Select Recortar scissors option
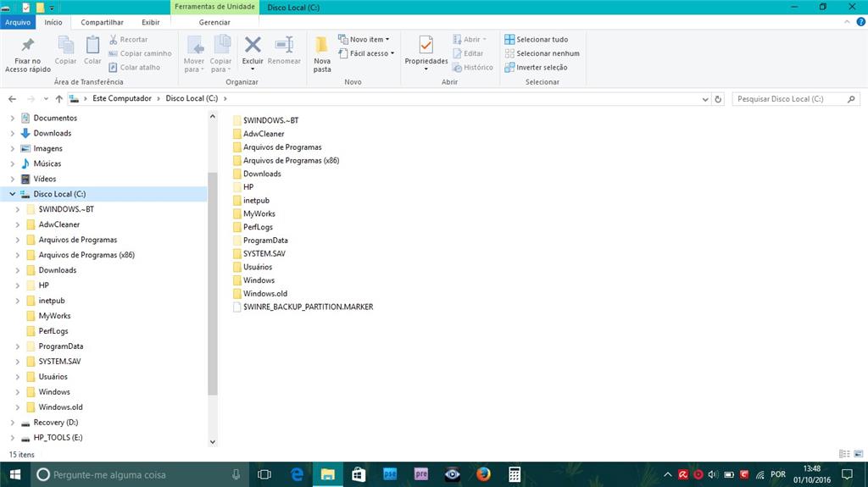Image resolution: width=868 pixels, height=487 pixels. (x=129, y=40)
